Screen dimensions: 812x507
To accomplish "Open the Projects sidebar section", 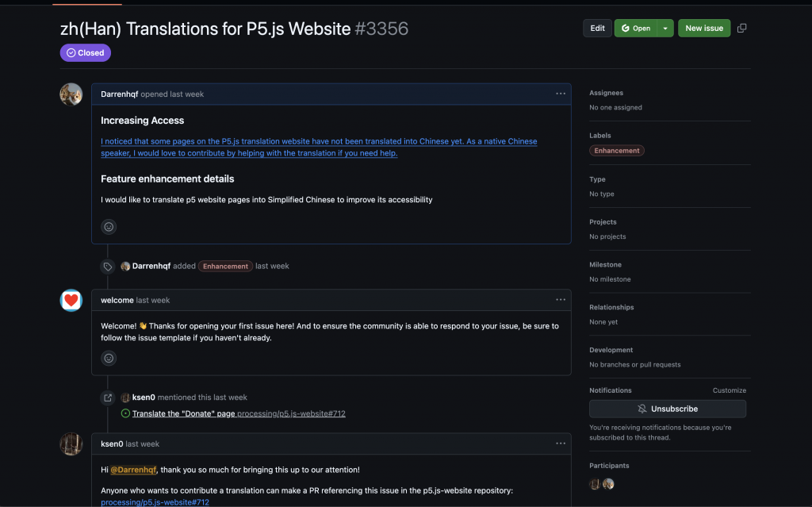I will 603,222.
